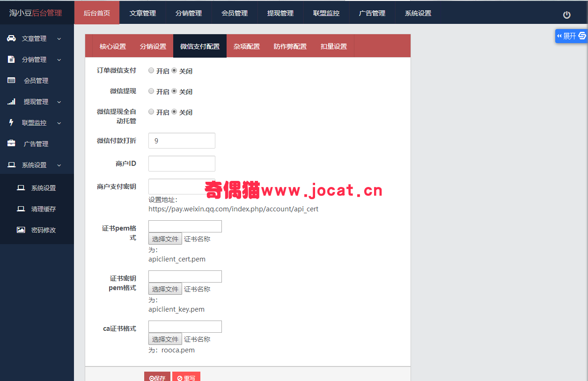This screenshot has height=381, width=588.
Task: Open 广告管理 in the sidebar
Action: pos(37,144)
